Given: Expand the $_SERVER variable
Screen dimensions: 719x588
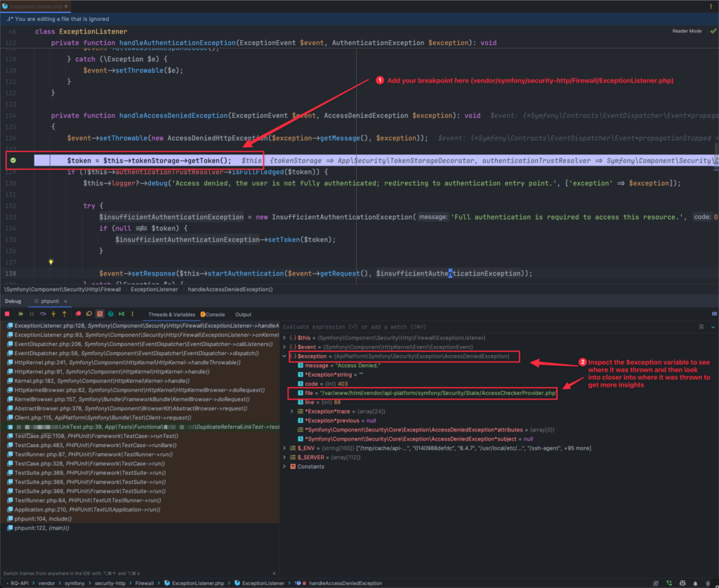Looking at the screenshot, I should [284, 457].
